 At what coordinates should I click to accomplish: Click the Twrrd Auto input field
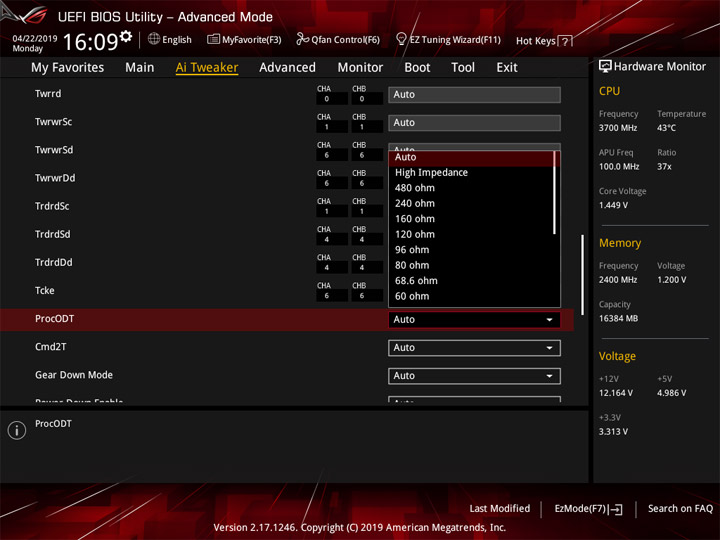coord(474,95)
